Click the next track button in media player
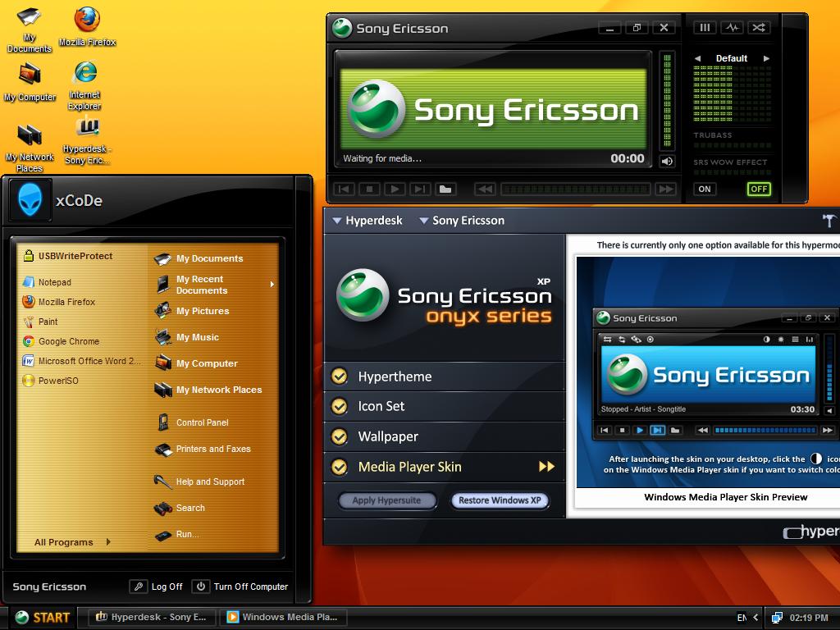Screen dimensions: 840x630 point(420,189)
